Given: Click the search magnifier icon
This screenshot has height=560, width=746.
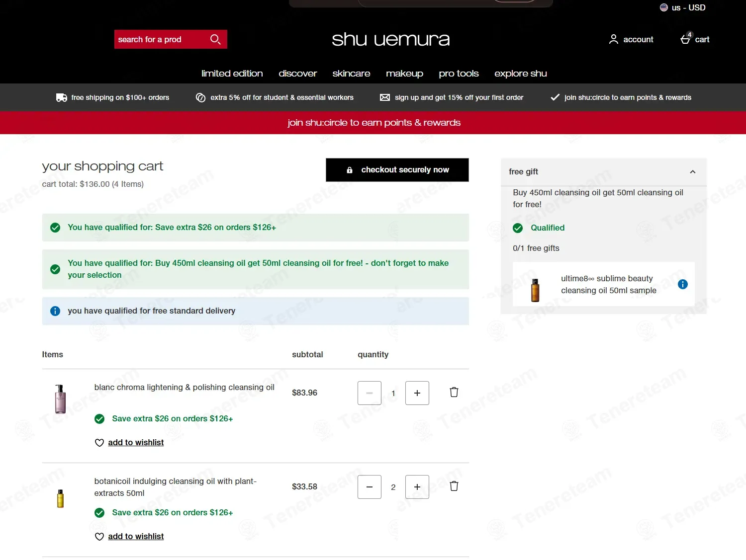Looking at the screenshot, I should pyautogui.click(x=215, y=39).
